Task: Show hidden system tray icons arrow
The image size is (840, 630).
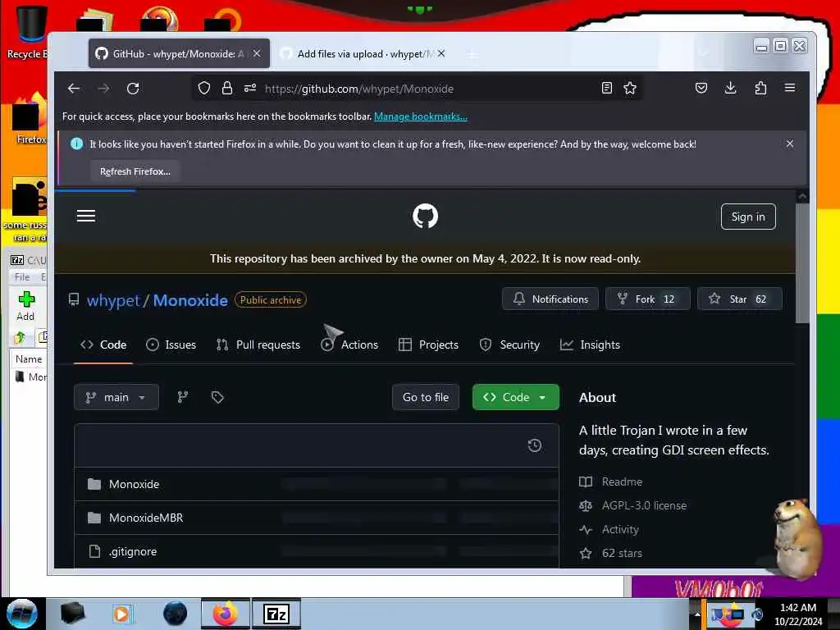Action: point(697,614)
